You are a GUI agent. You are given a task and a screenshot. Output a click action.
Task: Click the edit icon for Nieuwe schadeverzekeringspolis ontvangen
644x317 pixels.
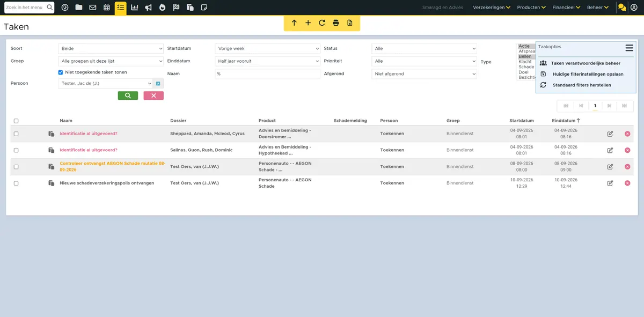point(610,183)
